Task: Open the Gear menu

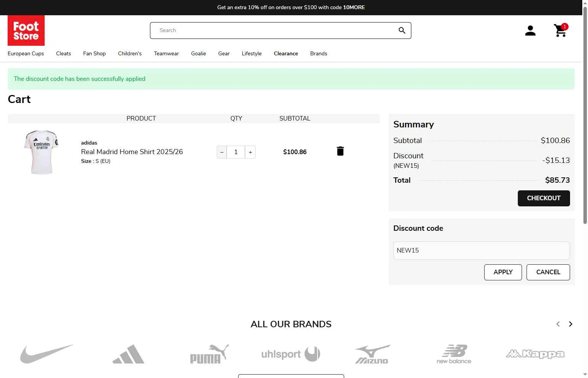Action: (x=224, y=53)
